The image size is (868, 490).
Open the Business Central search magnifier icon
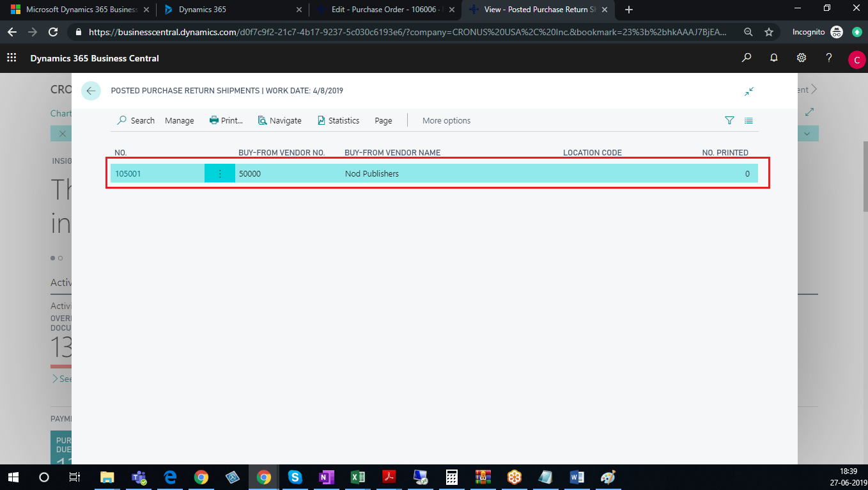pyautogui.click(x=746, y=58)
